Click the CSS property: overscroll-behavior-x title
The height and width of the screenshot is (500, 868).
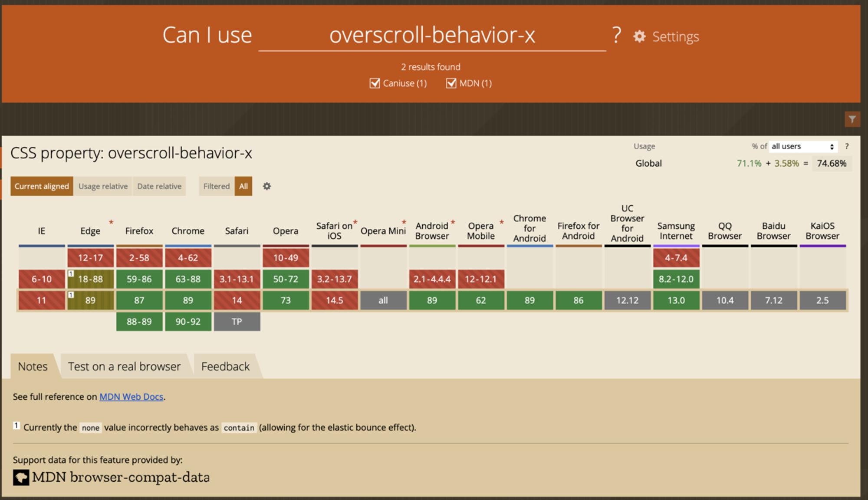[x=131, y=153]
